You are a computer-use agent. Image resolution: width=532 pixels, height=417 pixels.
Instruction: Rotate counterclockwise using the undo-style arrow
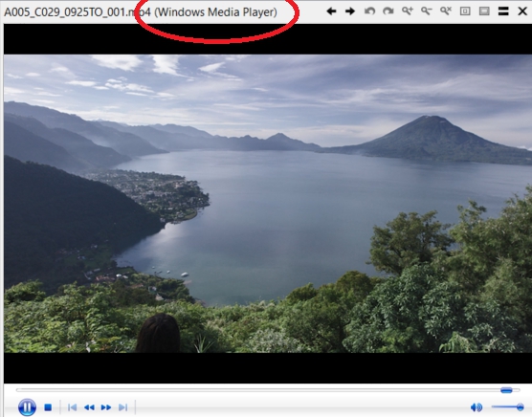coord(369,11)
